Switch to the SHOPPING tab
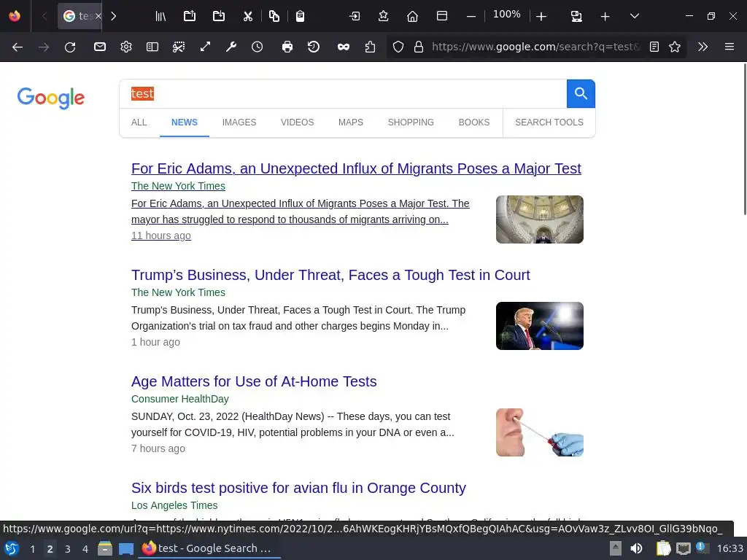Image resolution: width=747 pixels, height=560 pixels. tap(411, 122)
